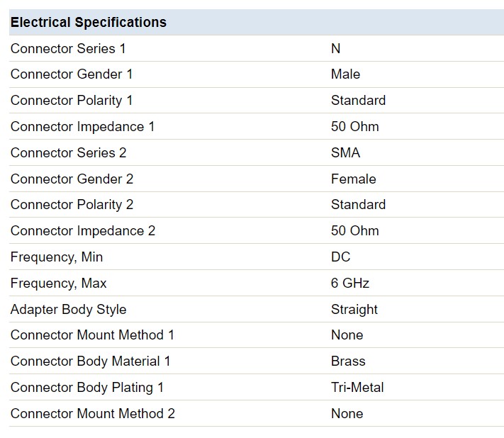Click the Tri-Metal plating value
The height and width of the screenshot is (438, 504).
click(x=357, y=387)
